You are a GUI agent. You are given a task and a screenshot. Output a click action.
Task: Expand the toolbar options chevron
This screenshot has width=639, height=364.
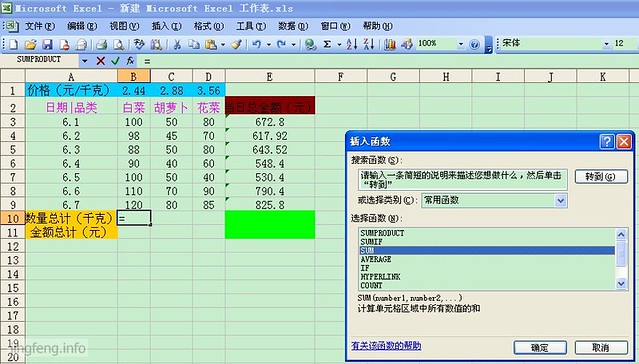pyautogui.click(x=489, y=44)
